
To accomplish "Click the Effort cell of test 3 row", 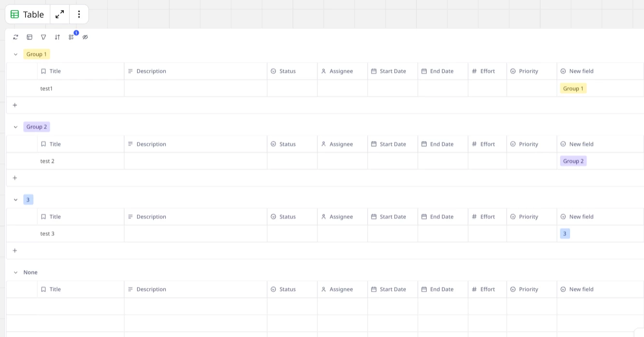I will point(487,234).
